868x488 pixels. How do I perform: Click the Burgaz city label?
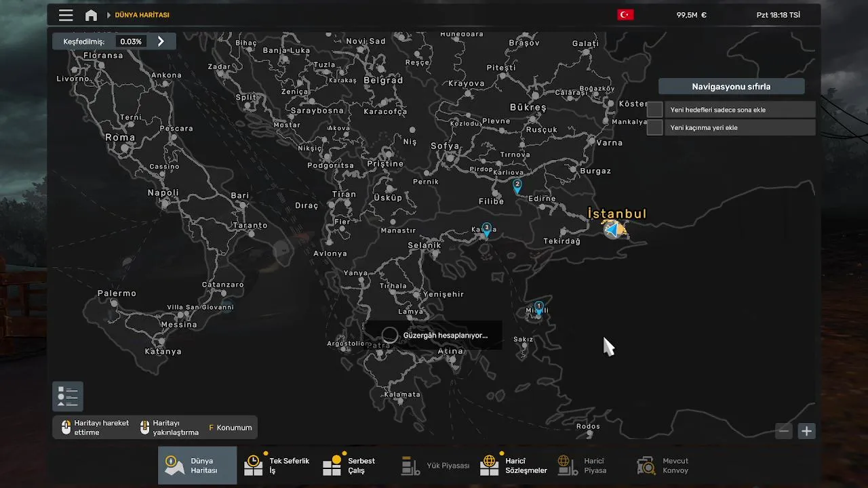pos(595,171)
